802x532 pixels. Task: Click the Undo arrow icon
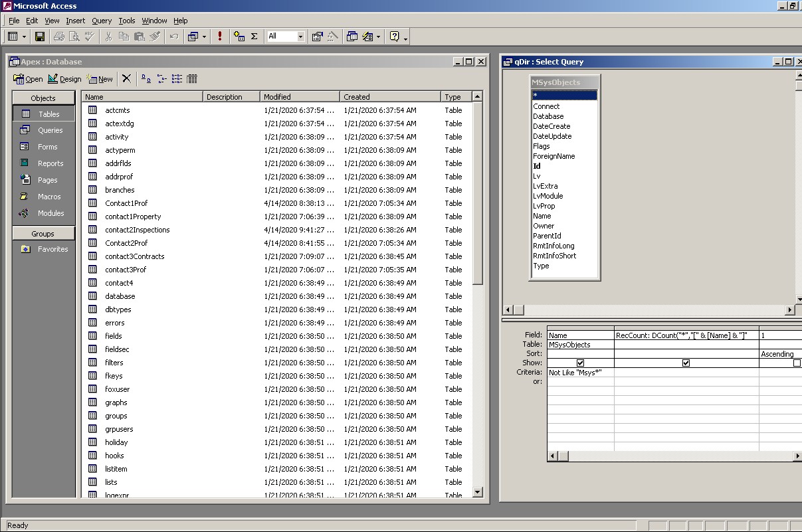pyautogui.click(x=173, y=37)
